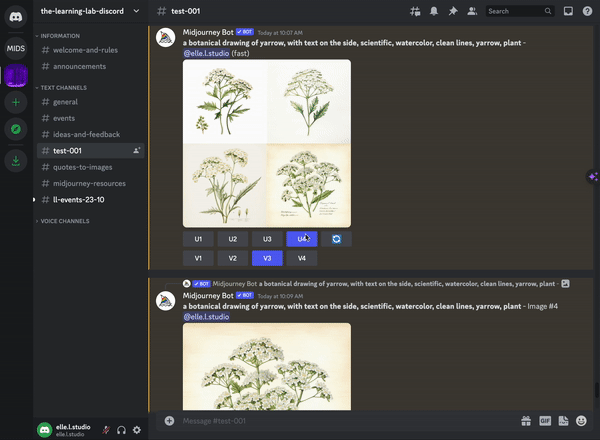Viewport: 600px width, 440px height.
Task: Click the reroll refresh button
Action: (336, 239)
